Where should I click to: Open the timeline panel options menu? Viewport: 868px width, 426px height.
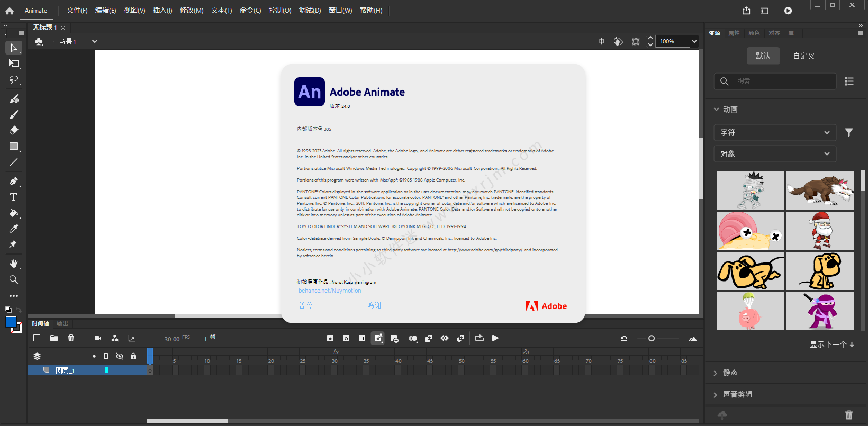coord(698,323)
